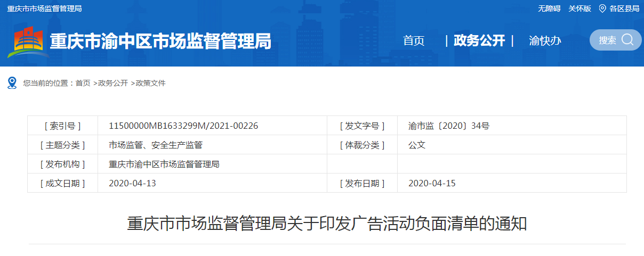This screenshot has width=644, height=256.
Task: Go to 首页 in the breadcrumb
Action: point(83,83)
